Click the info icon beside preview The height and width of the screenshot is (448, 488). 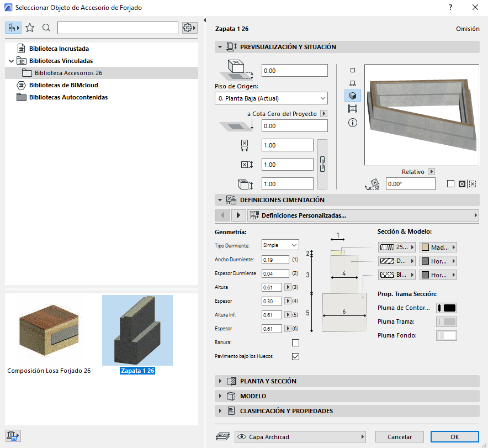pos(353,122)
